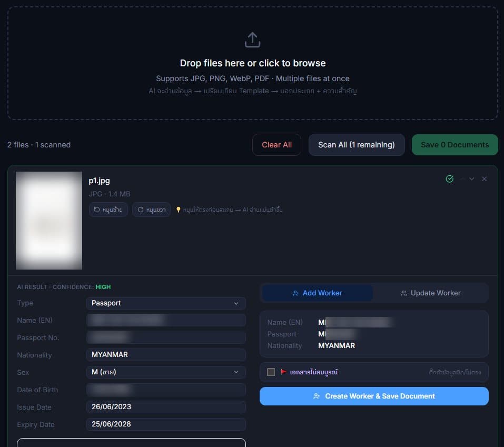Viewport: 504px width, 447px height.
Task: Click the ติ๊กถ้าข้อมูลผิด/ไม่ตรง hint text
Action: tap(455, 372)
